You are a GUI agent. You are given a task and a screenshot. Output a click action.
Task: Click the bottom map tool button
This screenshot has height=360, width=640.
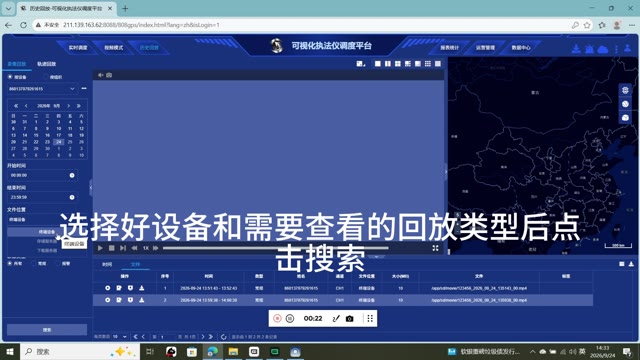(x=625, y=118)
